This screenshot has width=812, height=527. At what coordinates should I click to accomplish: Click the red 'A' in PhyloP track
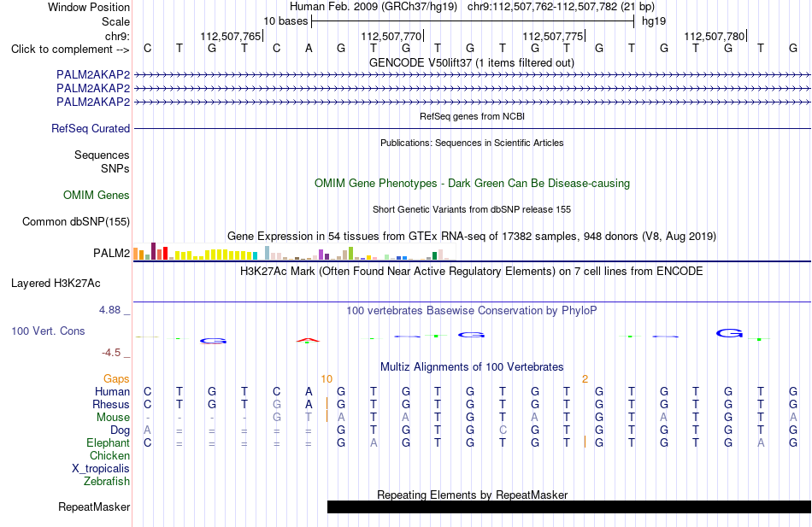point(308,340)
